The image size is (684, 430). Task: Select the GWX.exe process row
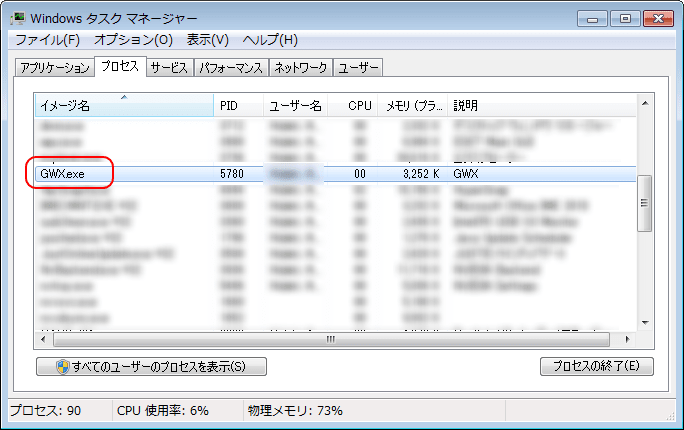(x=335, y=174)
